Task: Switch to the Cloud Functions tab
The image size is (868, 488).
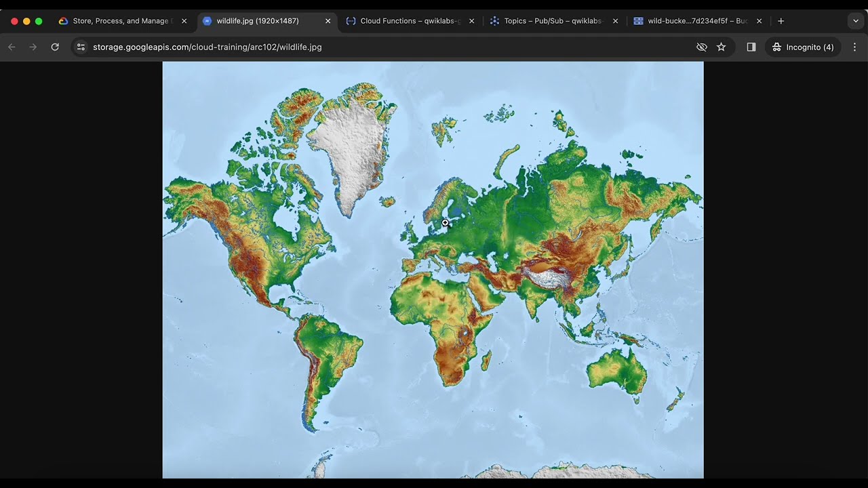Action: pos(410,21)
